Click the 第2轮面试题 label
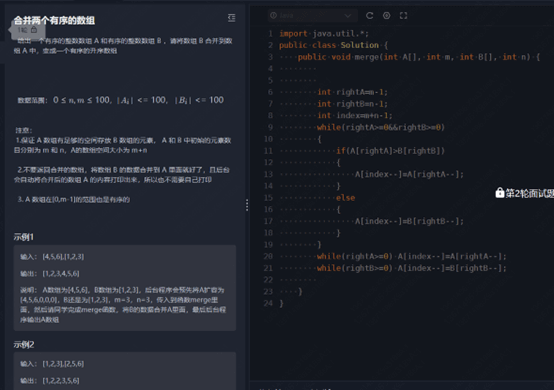Image resolution: width=554 pixels, height=390 pixels. [529, 193]
